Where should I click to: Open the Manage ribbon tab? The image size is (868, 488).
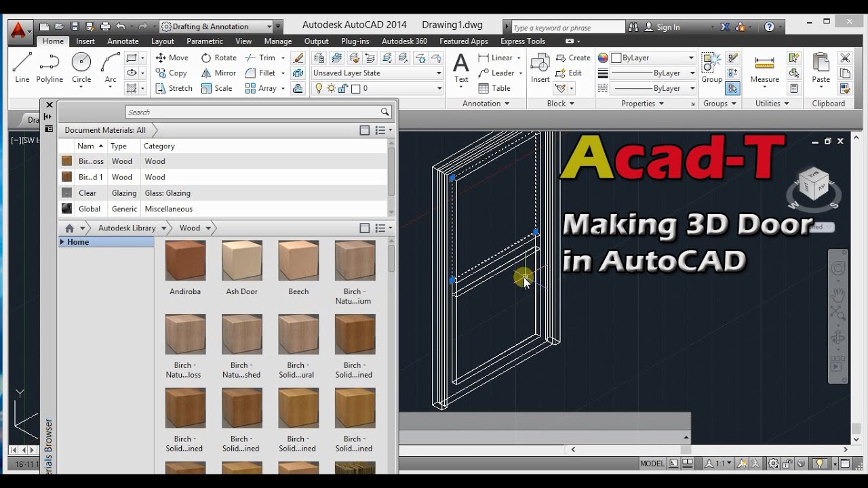tap(278, 41)
